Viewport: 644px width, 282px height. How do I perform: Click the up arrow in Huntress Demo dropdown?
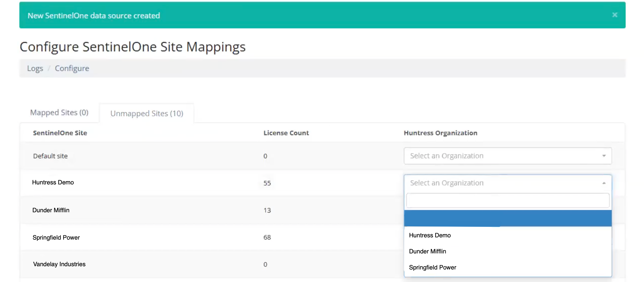coord(604,183)
